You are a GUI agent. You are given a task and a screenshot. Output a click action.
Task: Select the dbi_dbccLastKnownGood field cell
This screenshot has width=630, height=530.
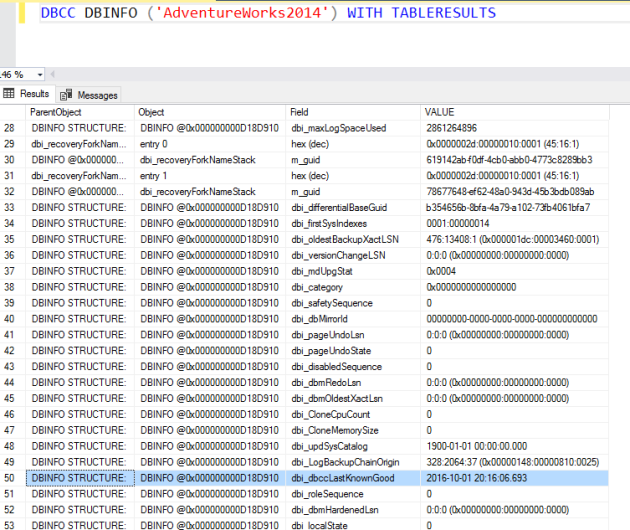point(353,478)
